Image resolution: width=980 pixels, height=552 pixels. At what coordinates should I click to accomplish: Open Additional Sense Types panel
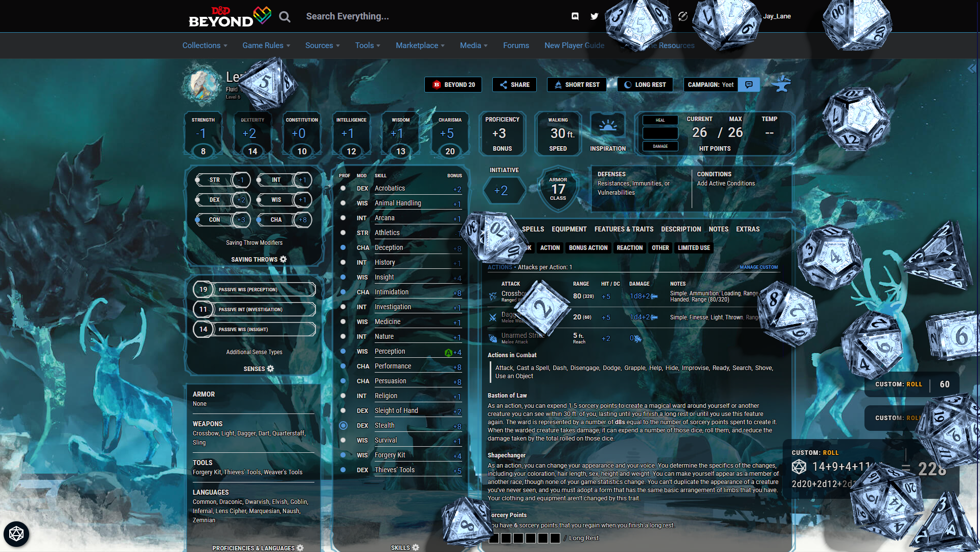tap(254, 352)
